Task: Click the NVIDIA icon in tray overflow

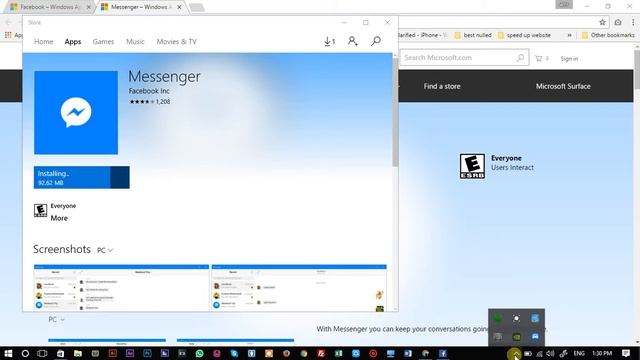Action: [516, 337]
